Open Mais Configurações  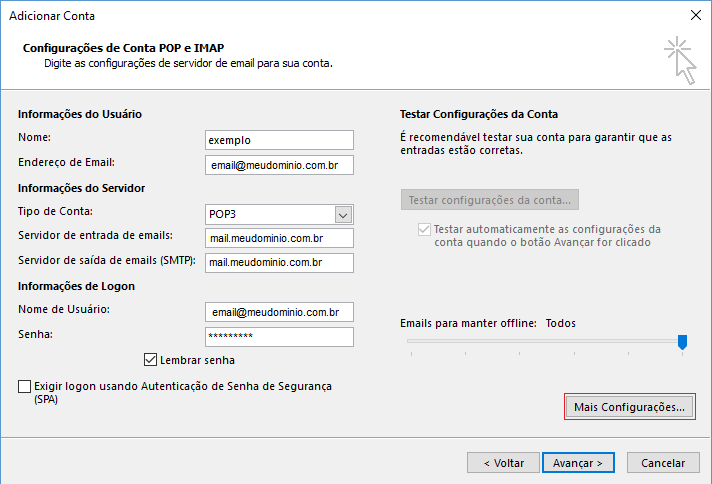(x=629, y=407)
